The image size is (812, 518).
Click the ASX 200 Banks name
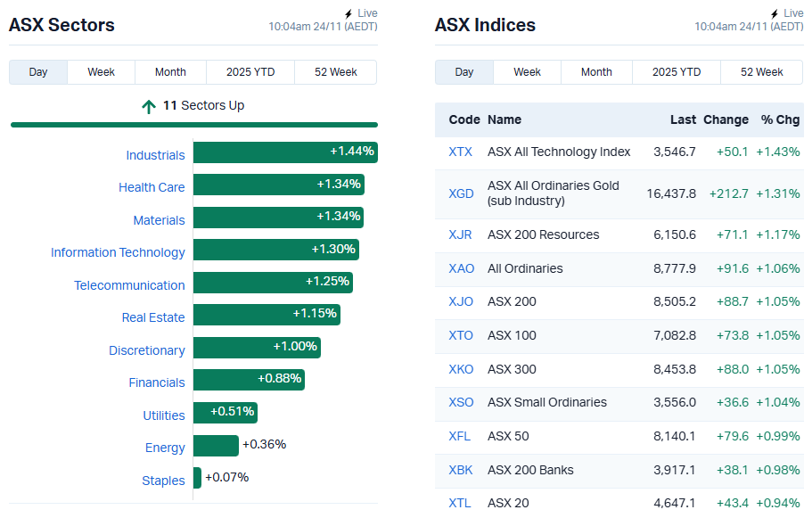[x=530, y=470]
